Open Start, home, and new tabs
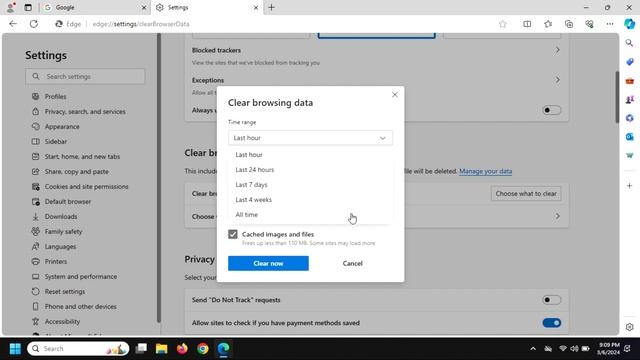This screenshot has height=360, width=640. [x=82, y=157]
